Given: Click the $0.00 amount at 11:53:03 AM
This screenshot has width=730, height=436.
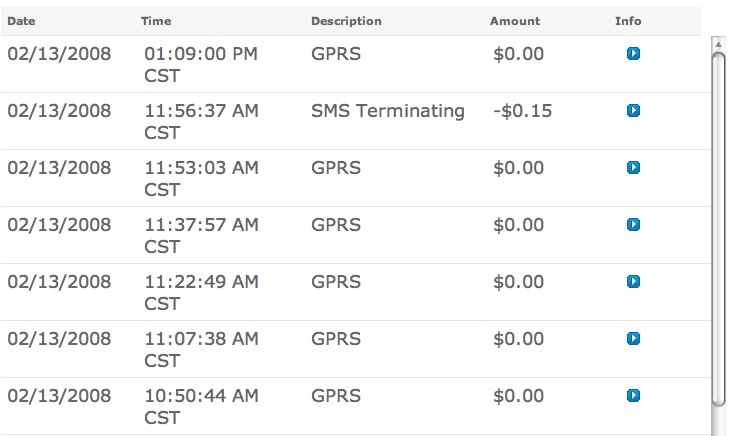Looking at the screenshot, I should click(519, 168).
